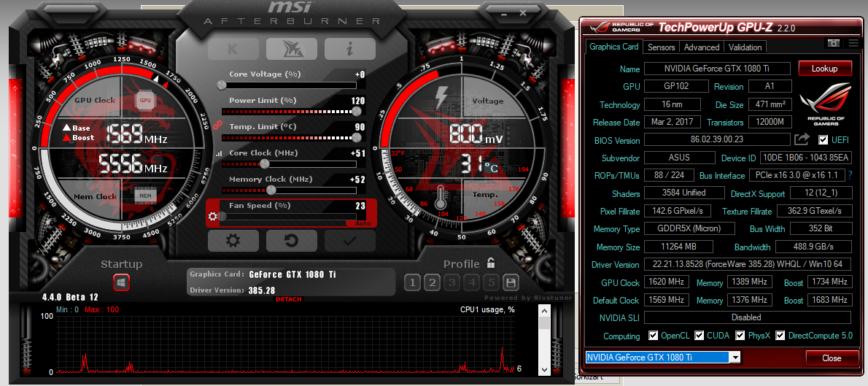This screenshot has height=386, width=868.
Task: Open the GPU selection dropdown in GPU-Z
Action: (735, 358)
